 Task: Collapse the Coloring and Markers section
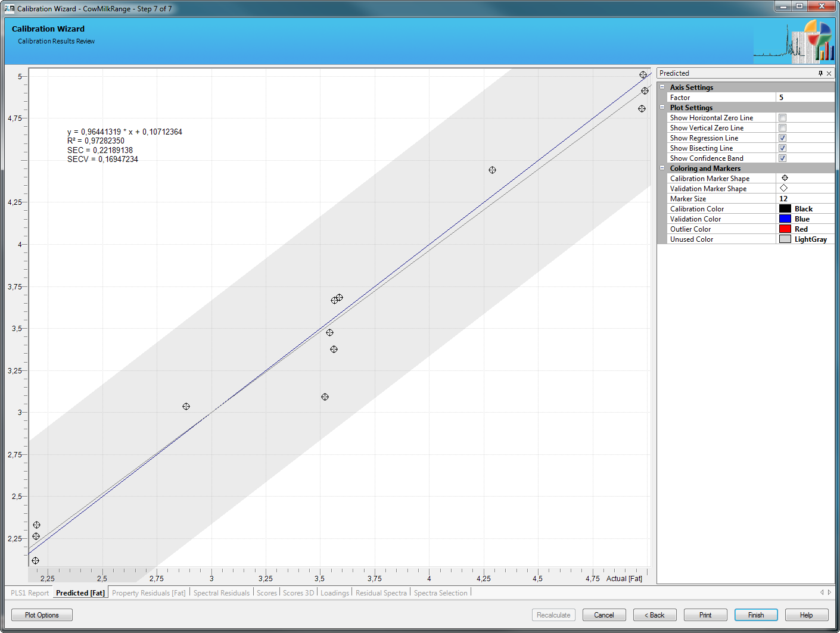point(662,168)
